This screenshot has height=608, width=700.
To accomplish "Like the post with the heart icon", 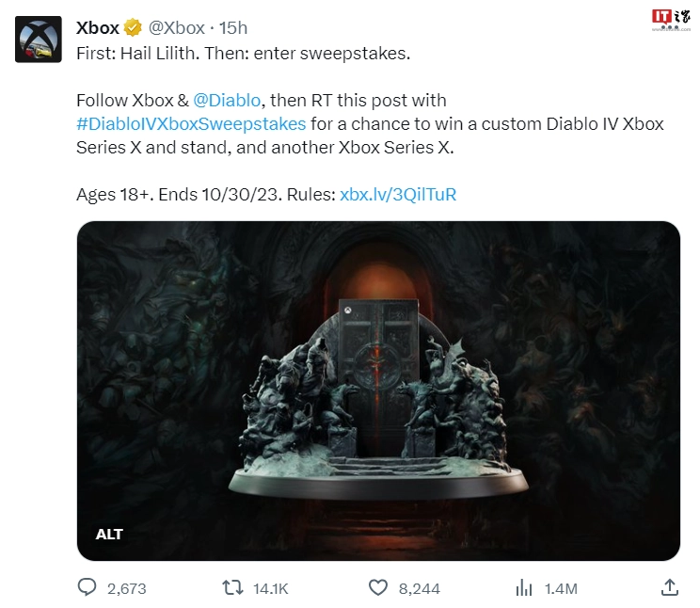I will 377,588.
